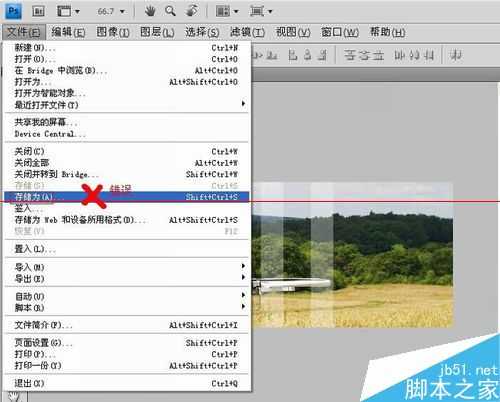The width and height of the screenshot is (500, 402).
Task: Click Align bottom edges icon in options bar
Action: (x=273, y=55)
